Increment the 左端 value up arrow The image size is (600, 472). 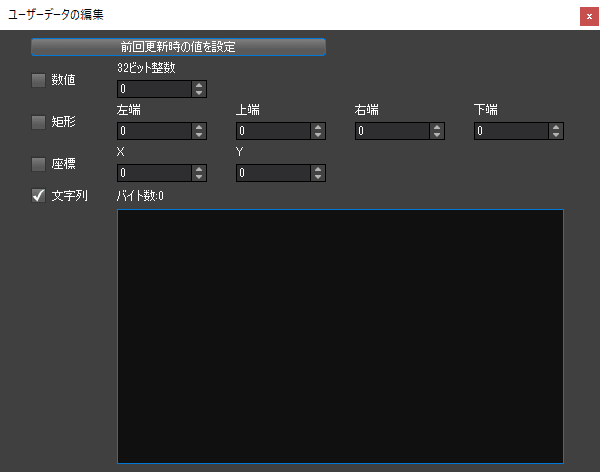click(x=199, y=127)
